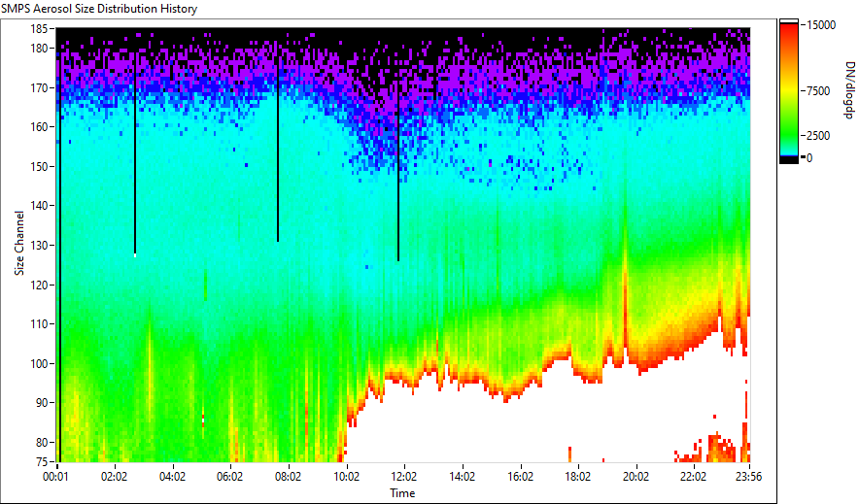Click the y-axis tick label 180
The image size is (859, 504).
(40, 49)
